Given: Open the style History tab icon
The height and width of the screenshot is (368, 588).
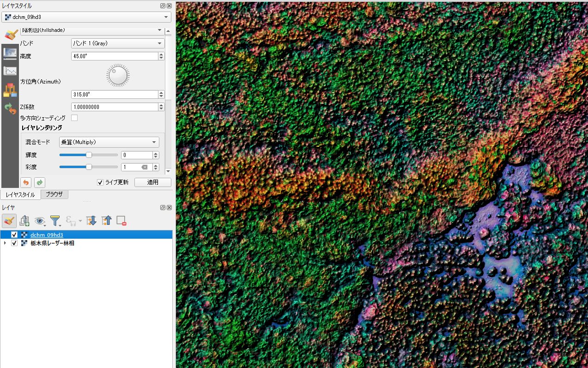Looking at the screenshot, I should [x=10, y=109].
